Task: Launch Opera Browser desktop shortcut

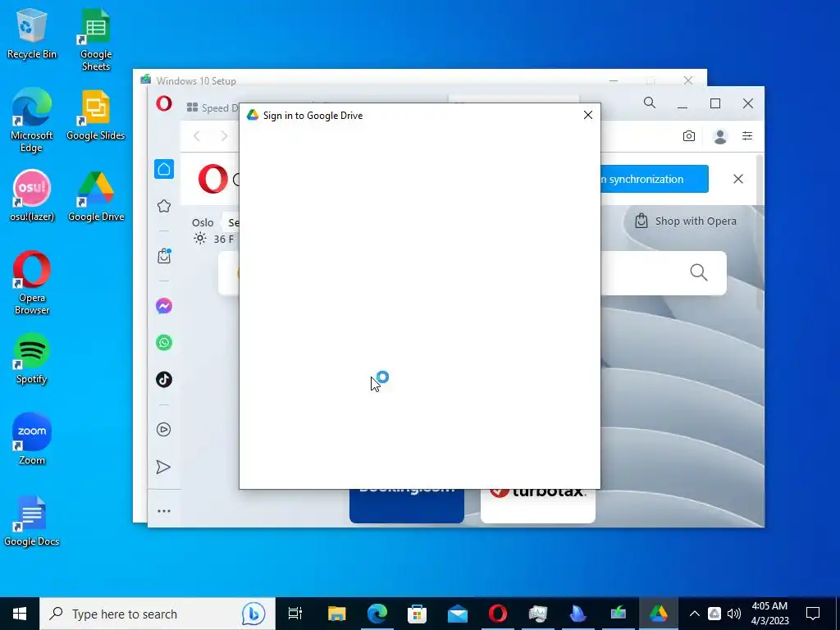Action: (x=32, y=283)
